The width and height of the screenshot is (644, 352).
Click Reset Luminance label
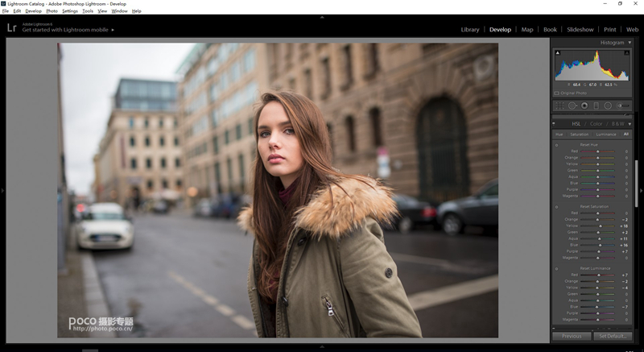tap(595, 268)
